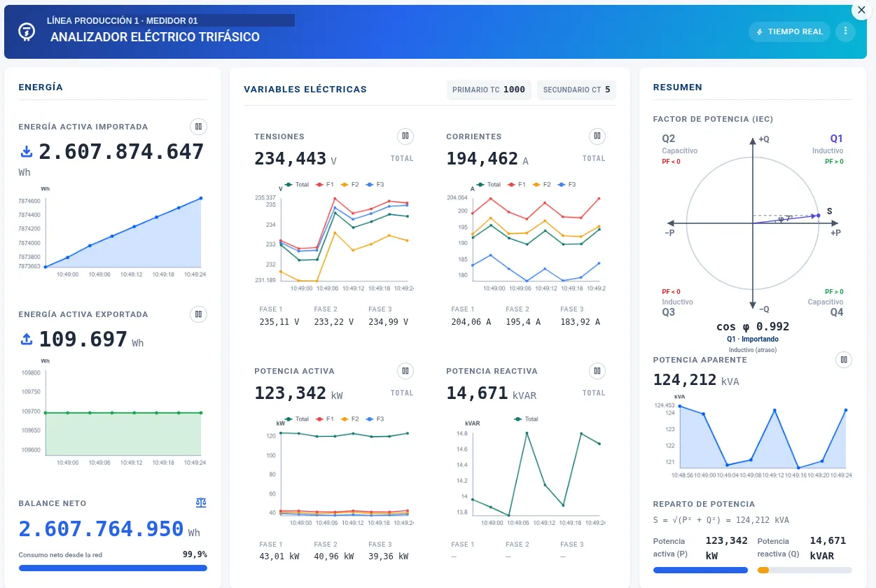The image size is (876, 588).
Task: Click the imported energy value 2.607.874.647
Action: (x=121, y=152)
